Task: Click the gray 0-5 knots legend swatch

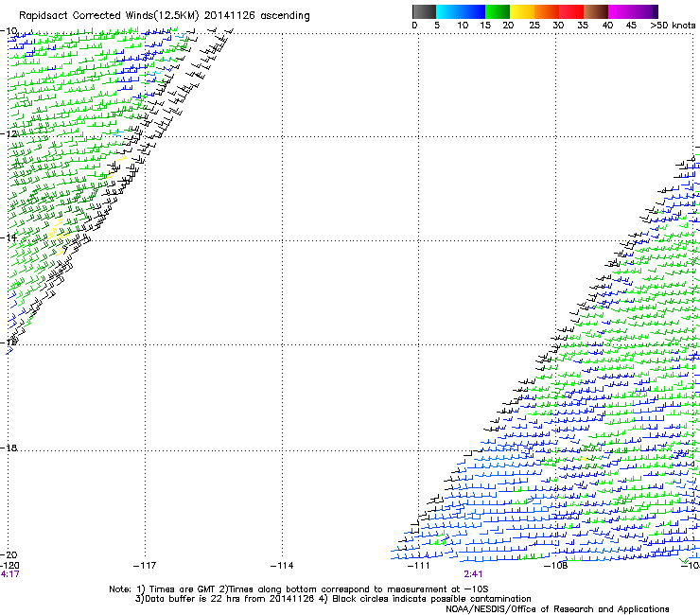Action: click(x=424, y=11)
